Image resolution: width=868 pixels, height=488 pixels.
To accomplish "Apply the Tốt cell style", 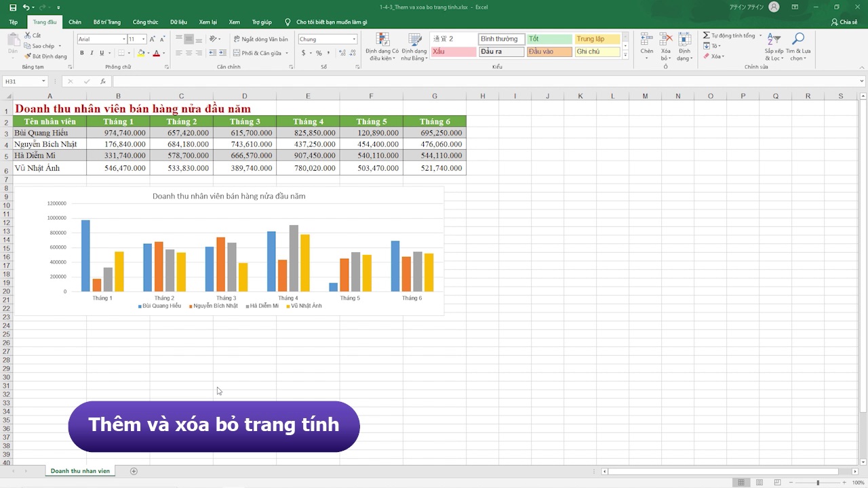I will 549,39.
